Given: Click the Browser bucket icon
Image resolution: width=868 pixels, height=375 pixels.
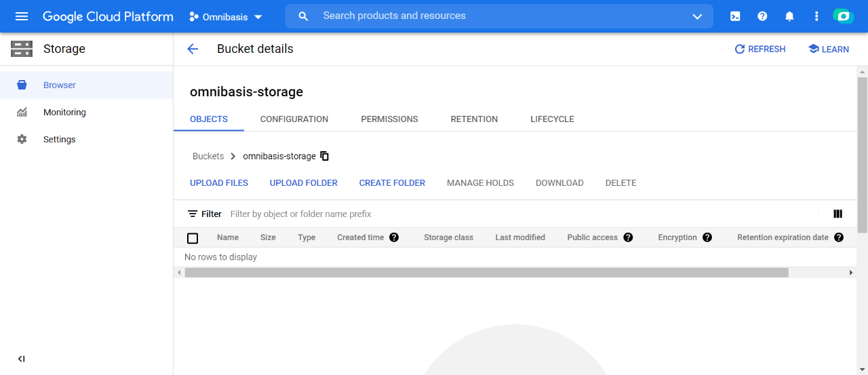Looking at the screenshot, I should pyautogui.click(x=22, y=85).
